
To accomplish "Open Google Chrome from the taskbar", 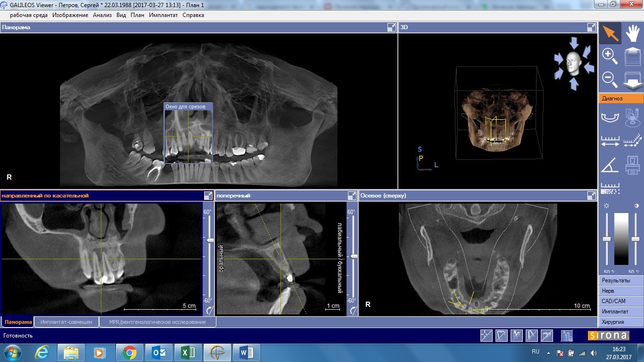I will click(130, 353).
